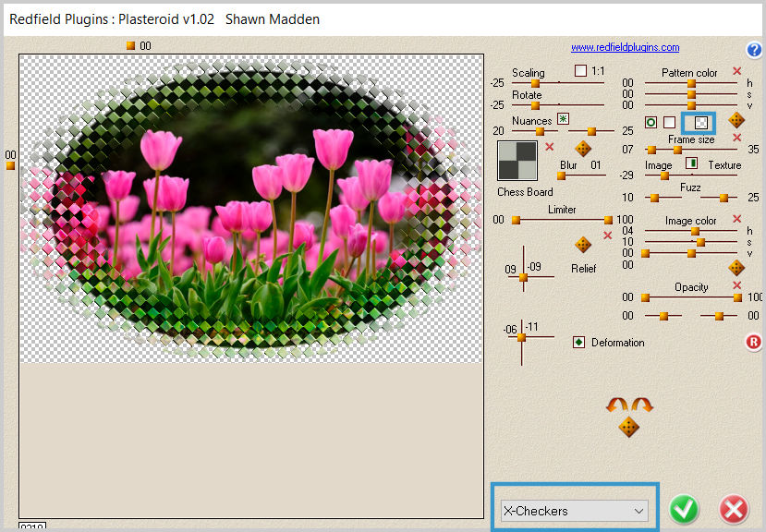The height and width of the screenshot is (532, 766).
Task: Randomize texture with dice beside Chess Board
Action: 583,149
